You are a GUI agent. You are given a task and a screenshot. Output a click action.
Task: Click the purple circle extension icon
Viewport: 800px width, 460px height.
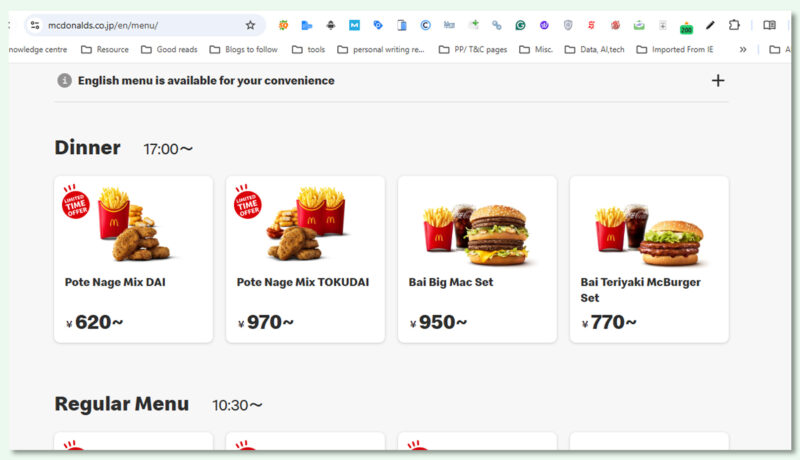point(544,25)
